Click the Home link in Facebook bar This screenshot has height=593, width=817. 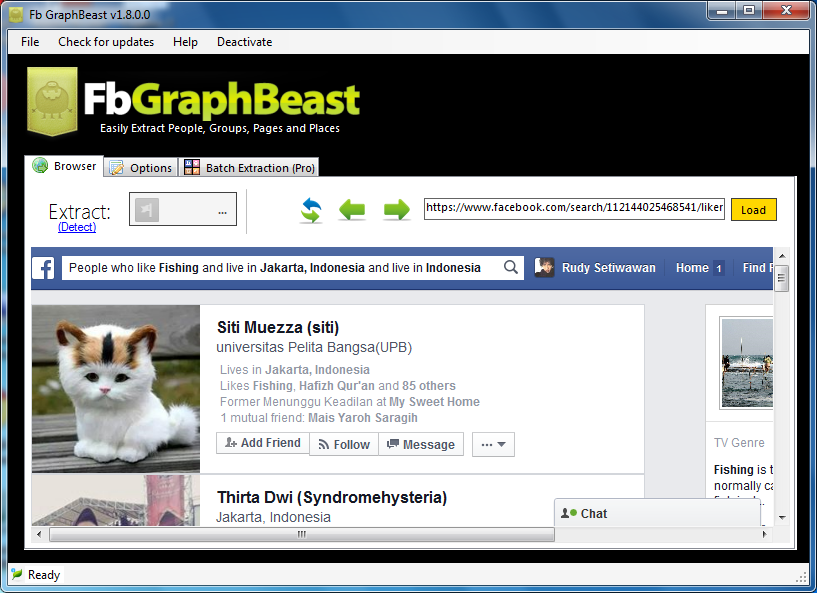[692, 268]
